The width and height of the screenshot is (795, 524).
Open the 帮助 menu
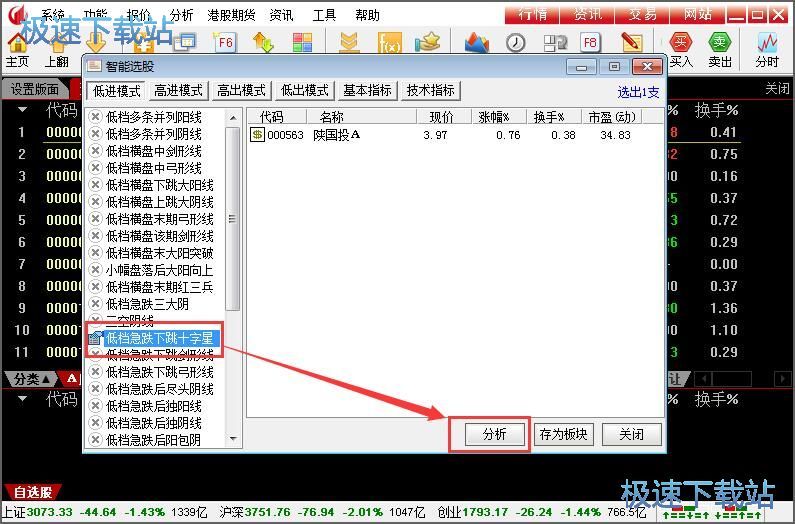[367, 15]
